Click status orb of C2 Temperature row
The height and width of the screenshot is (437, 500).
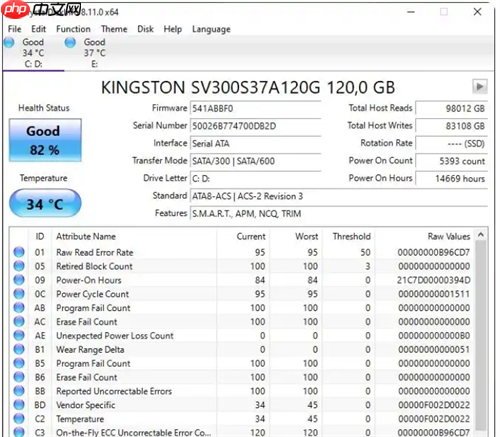(19, 419)
